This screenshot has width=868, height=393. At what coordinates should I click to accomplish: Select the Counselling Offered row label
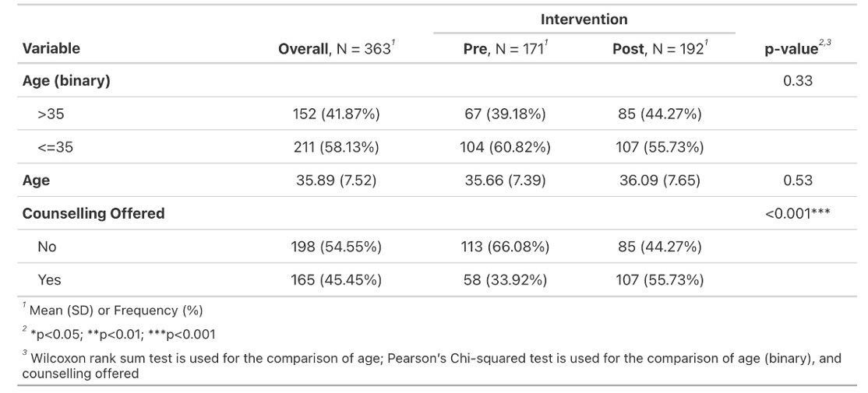[x=94, y=213]
